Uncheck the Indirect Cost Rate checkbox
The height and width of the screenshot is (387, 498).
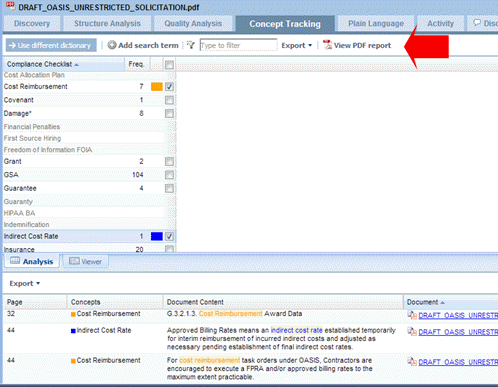tap(169, 237)
